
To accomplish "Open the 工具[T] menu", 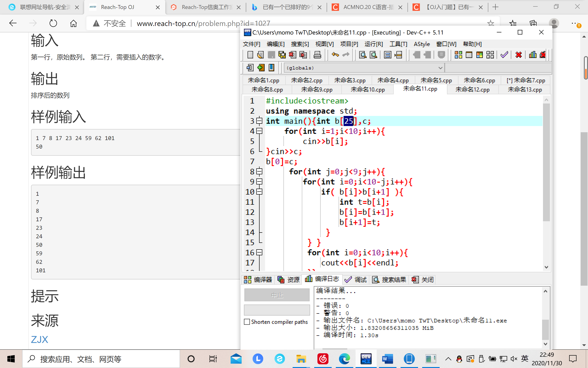I will (399, 44).
